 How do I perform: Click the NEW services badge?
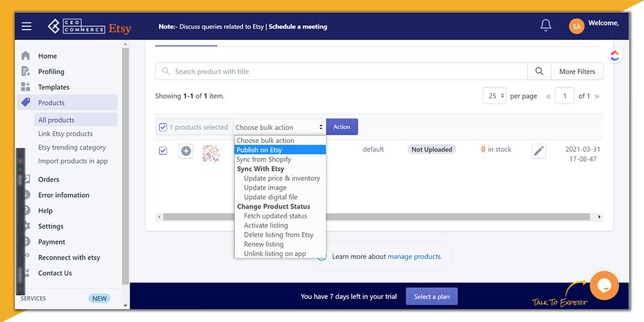[99, 299]
